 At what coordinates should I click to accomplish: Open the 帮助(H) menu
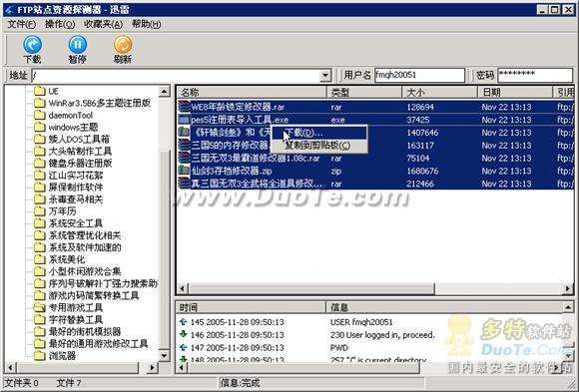tap(146, 24)
